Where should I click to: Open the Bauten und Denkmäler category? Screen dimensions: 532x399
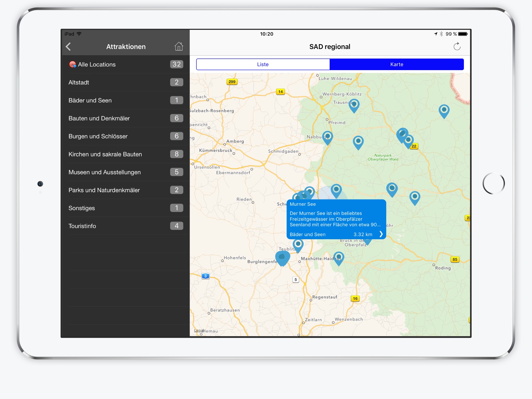point(126,118)
